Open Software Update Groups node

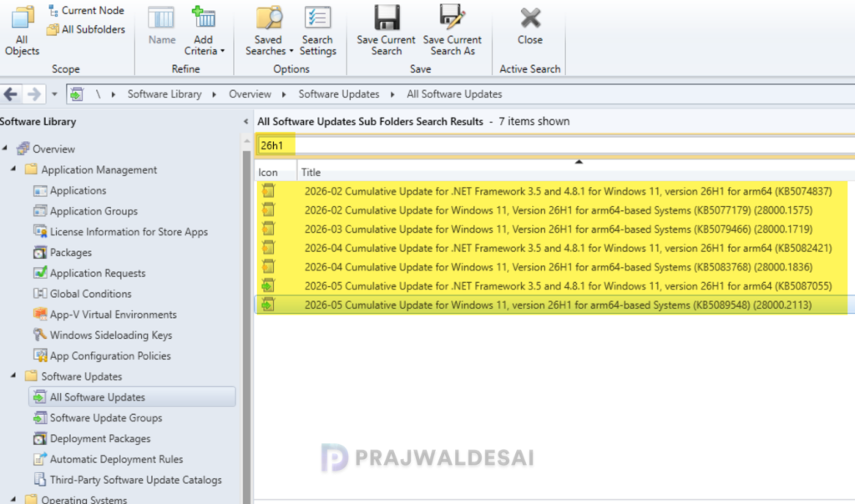pos(98,418)
